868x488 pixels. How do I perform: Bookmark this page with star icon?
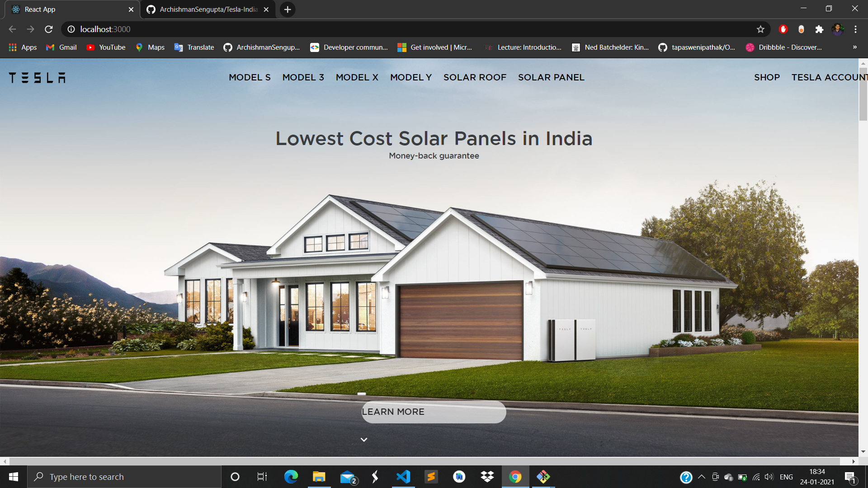click(760, 29)
